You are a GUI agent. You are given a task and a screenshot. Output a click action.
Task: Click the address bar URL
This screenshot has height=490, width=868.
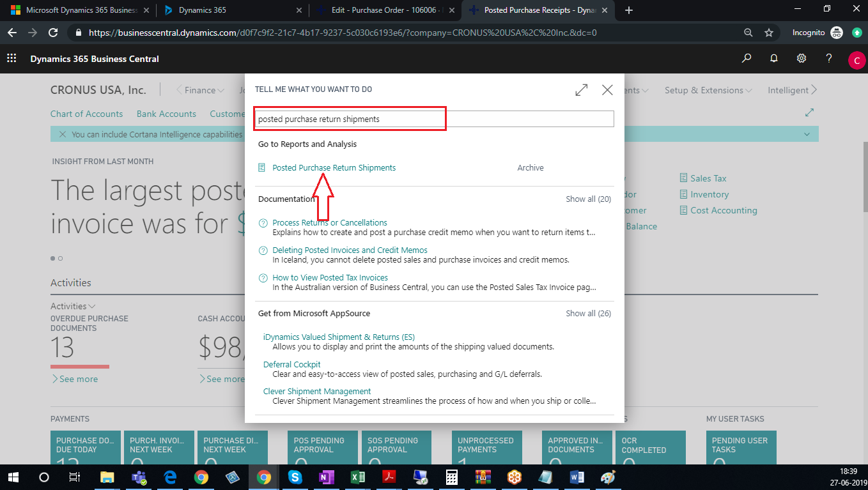click(x=343, y=33)
